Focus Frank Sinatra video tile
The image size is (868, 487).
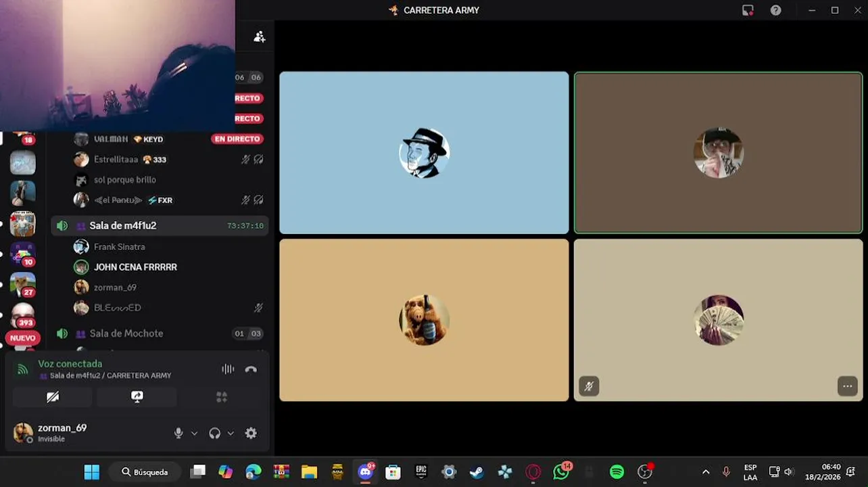click(x=424, y=153)
